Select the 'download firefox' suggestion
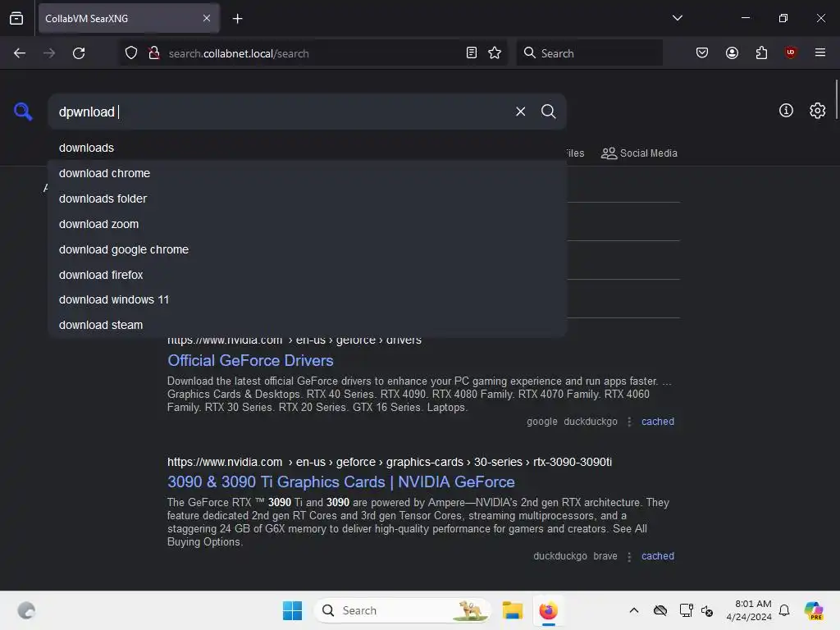840x630 pixels. pos(308,275)
